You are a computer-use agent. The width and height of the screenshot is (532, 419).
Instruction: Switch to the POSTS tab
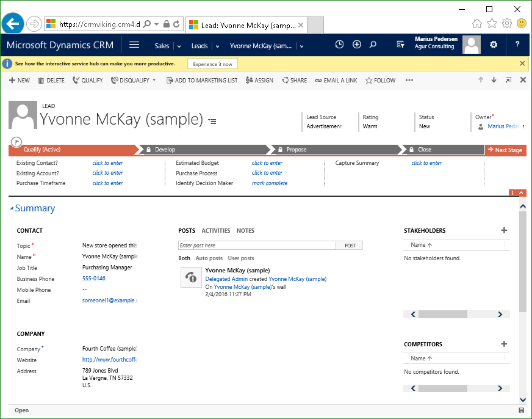click(x=187, y=230)
